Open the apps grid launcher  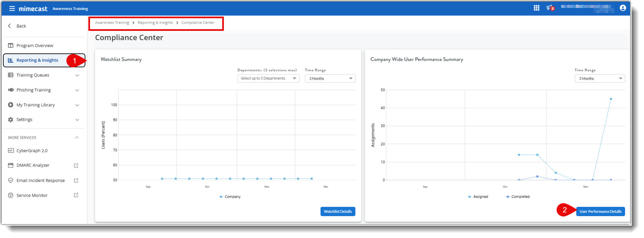[x=536, y=8]
